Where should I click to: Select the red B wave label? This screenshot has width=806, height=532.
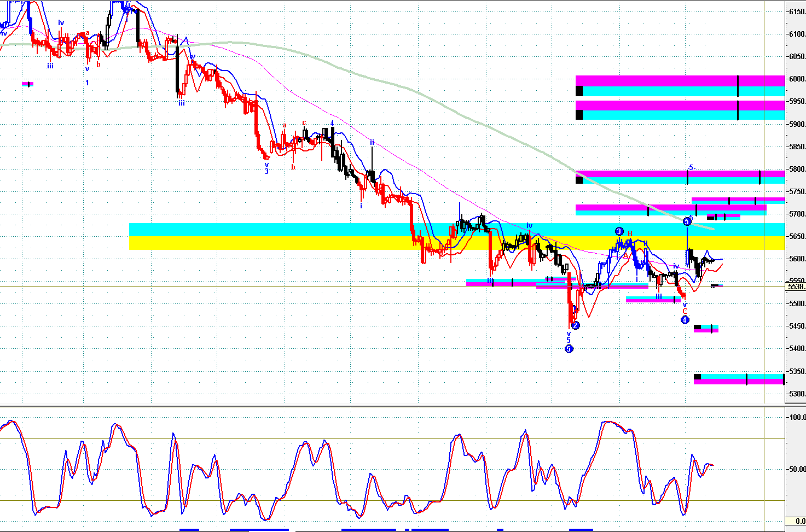(630, 233)
